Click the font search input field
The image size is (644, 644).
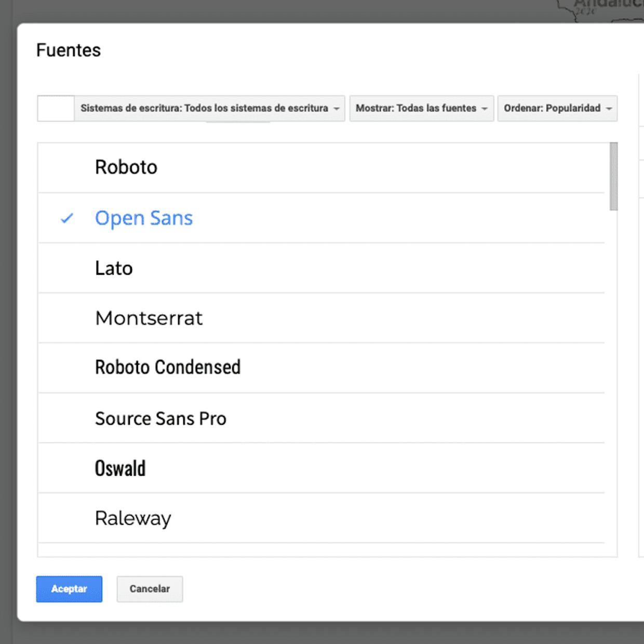[56, 109]
